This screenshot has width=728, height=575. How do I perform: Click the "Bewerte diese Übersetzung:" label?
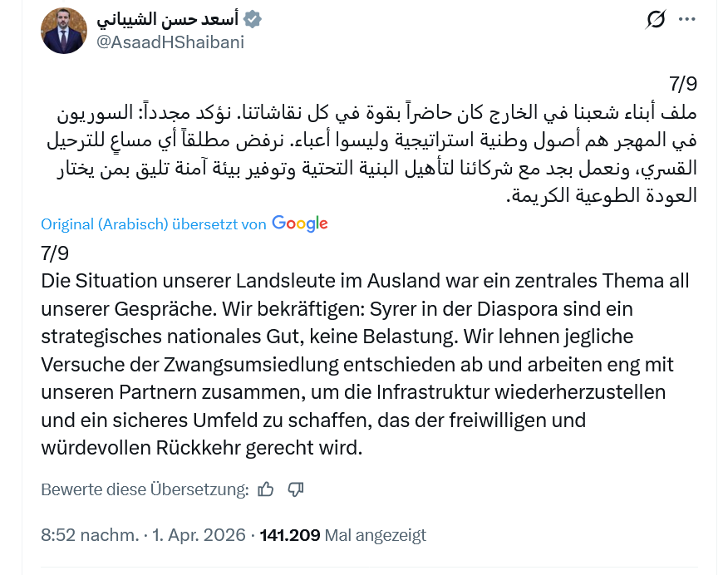[x=145, y=489]
